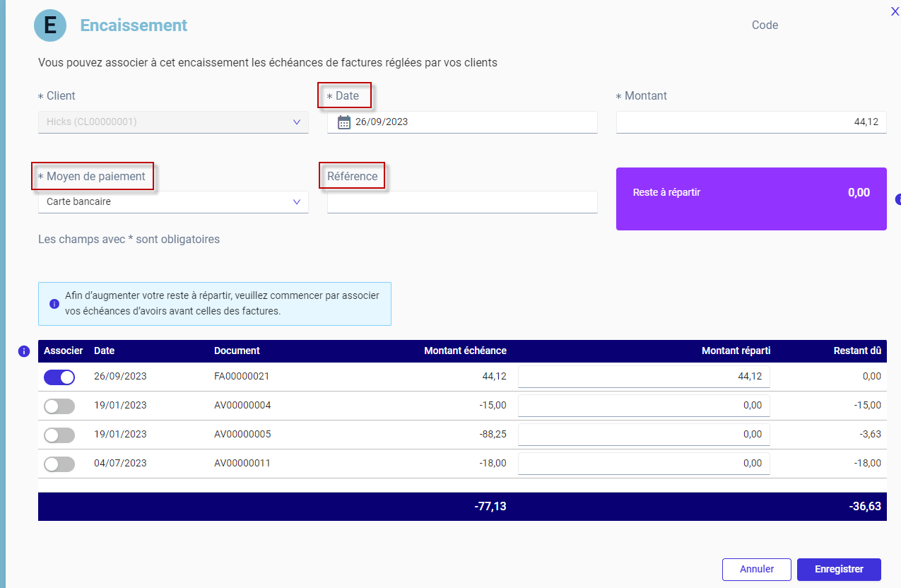Edit Montant réparti for FA00000021
This screenshot has height=588, width=901.
tap(644, 376)
